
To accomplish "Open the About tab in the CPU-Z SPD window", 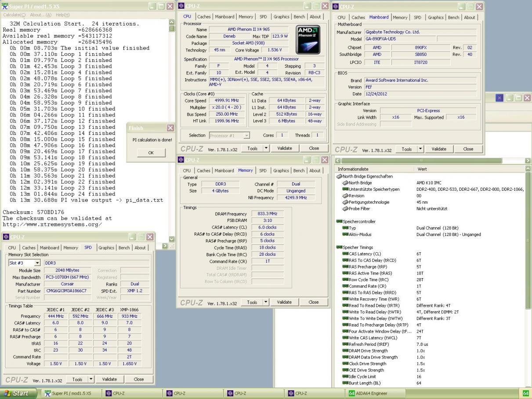I will point(140,248).
